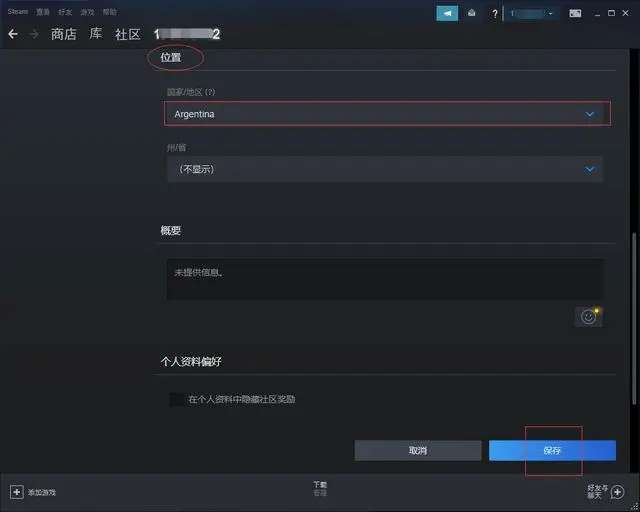Open the 帮助 menu

tap(109, 12)
